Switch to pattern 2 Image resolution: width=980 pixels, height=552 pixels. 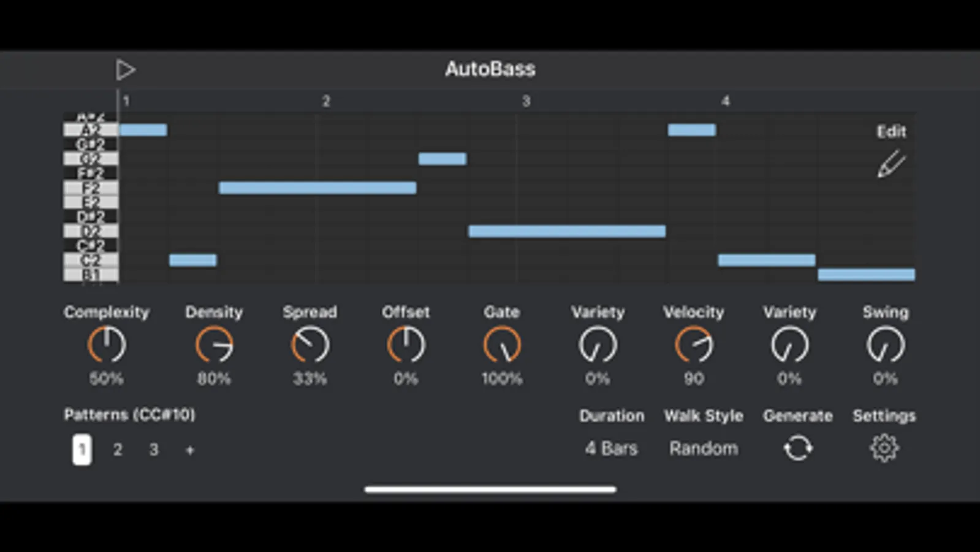pos(118,450)
